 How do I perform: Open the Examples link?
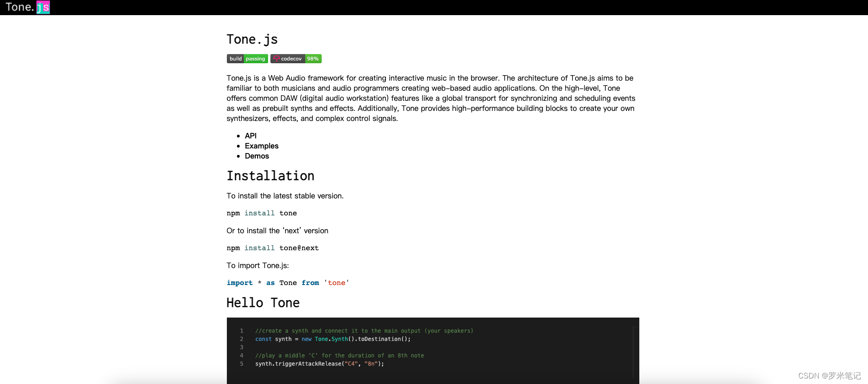click(x=262, y=146)
